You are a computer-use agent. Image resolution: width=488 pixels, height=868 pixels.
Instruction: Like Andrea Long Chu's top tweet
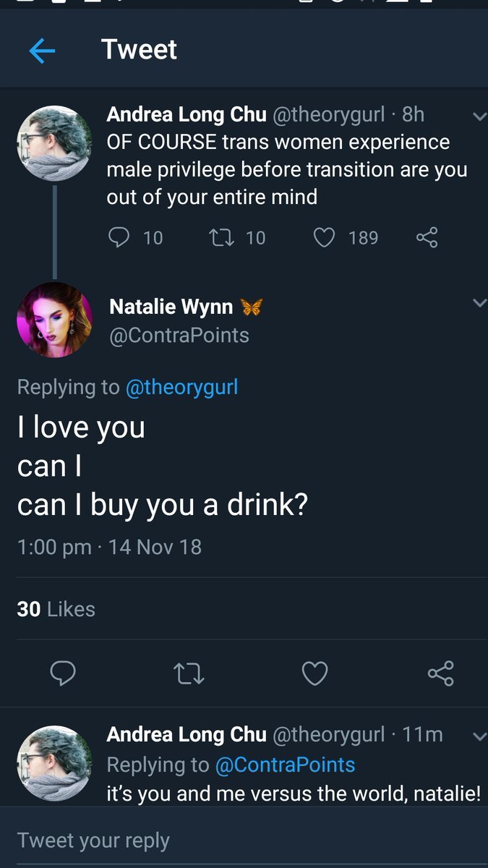(324, 237)
